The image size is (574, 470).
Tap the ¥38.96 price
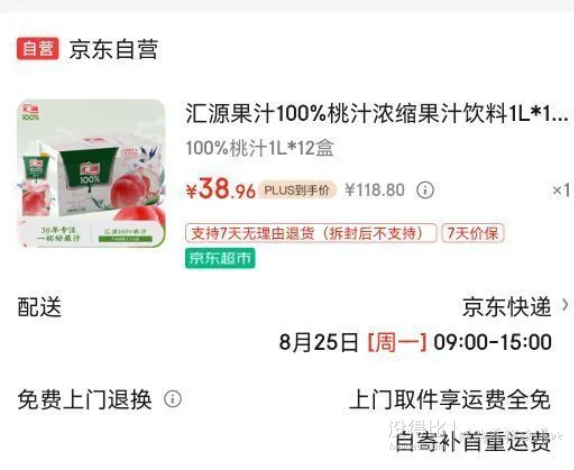[220, 189]
